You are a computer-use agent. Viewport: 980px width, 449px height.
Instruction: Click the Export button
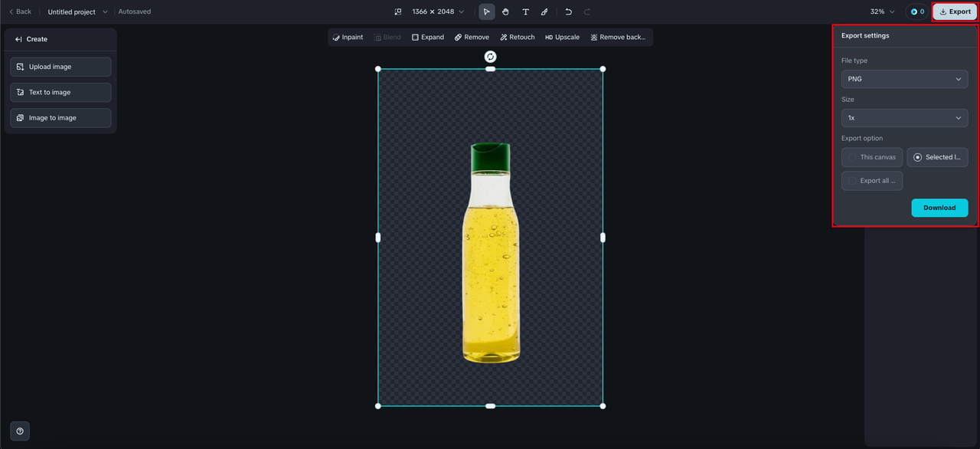(x=955, y=11)
